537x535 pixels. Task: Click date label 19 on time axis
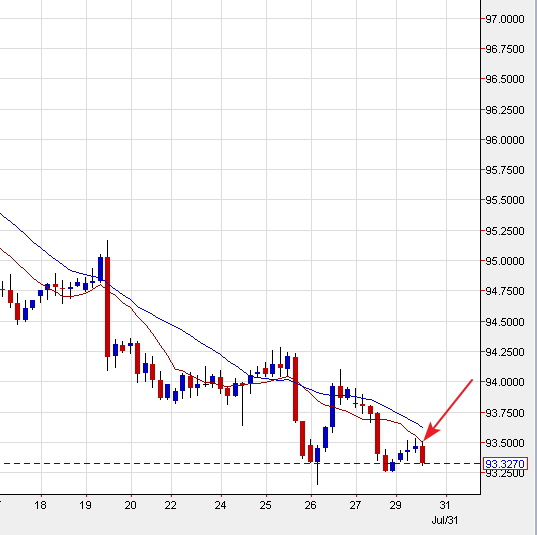pyautogui.click(x=85, y=505)
